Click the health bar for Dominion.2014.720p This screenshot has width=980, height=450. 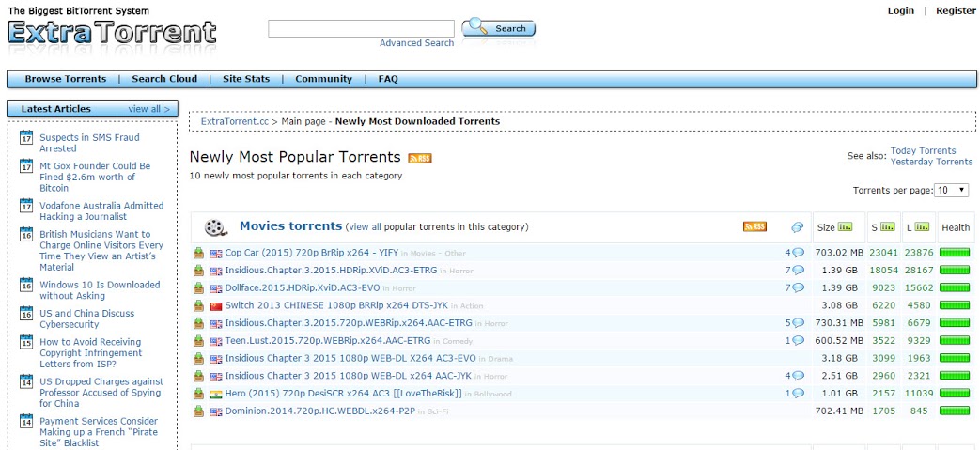[x=955, y=411]
